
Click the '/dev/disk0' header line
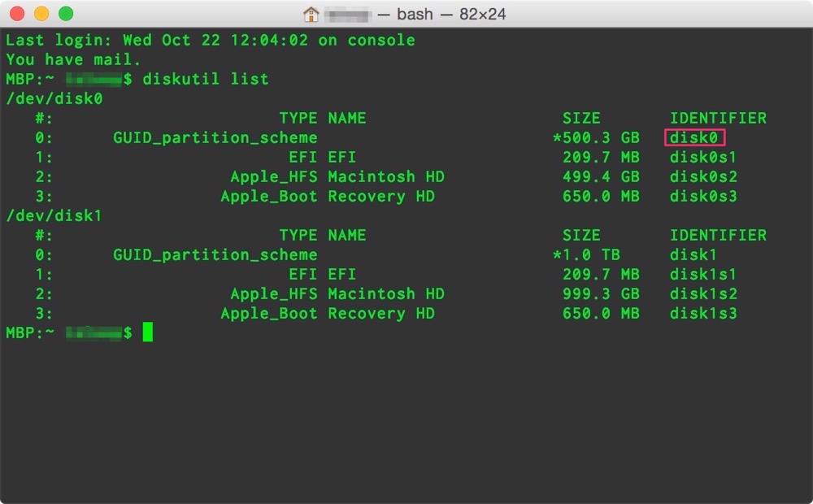[x=54, y=98]
